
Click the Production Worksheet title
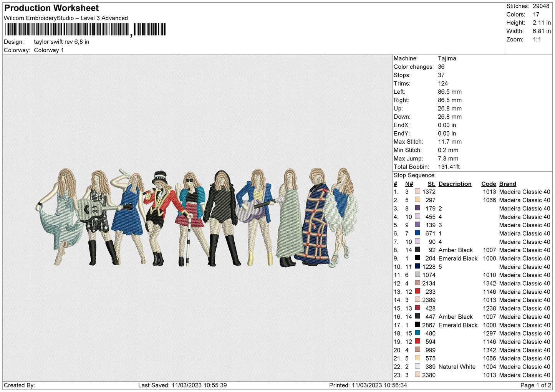(x=51, y=8)
